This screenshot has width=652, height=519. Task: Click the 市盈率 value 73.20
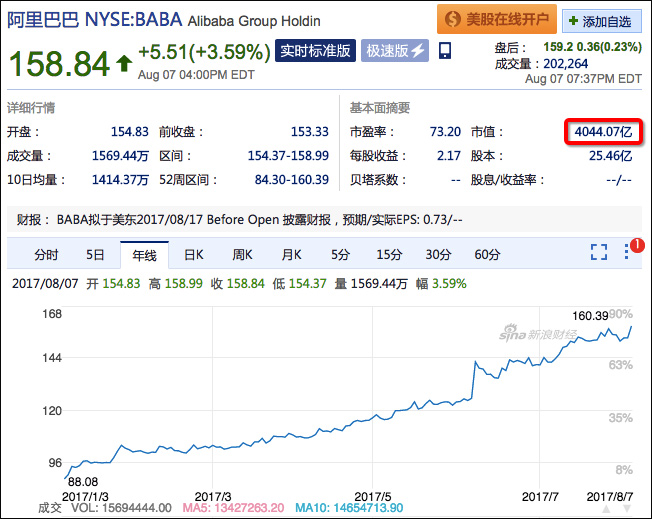[445, 132]
